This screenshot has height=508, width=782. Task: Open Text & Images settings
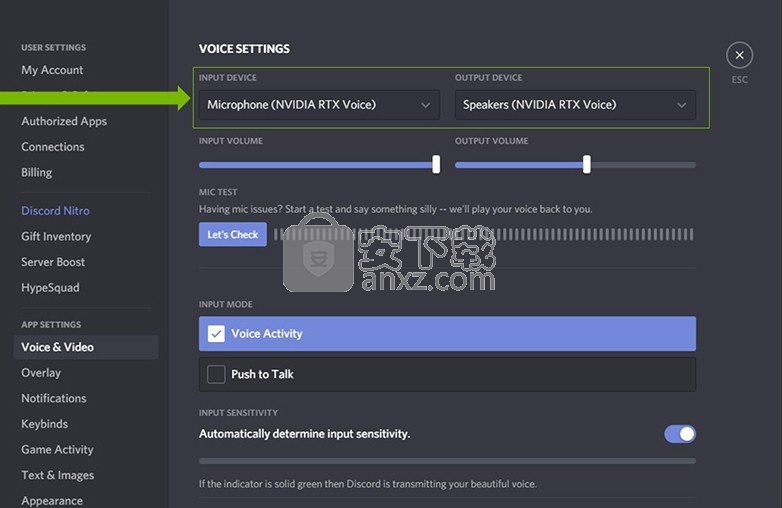[57, 475]
